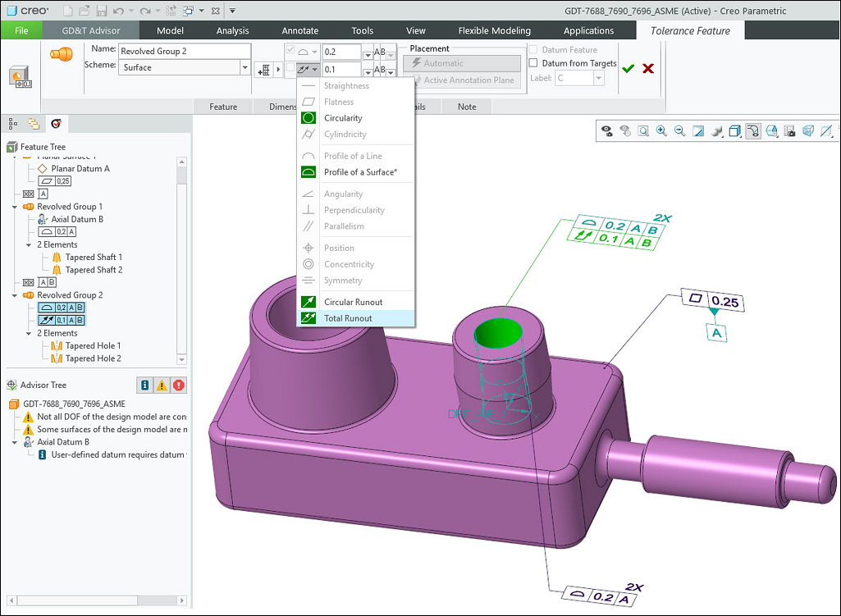Click the Zoom Out magnifier icon
The height and width of the screenshot is (616, 841).
(x=679, y=130)
